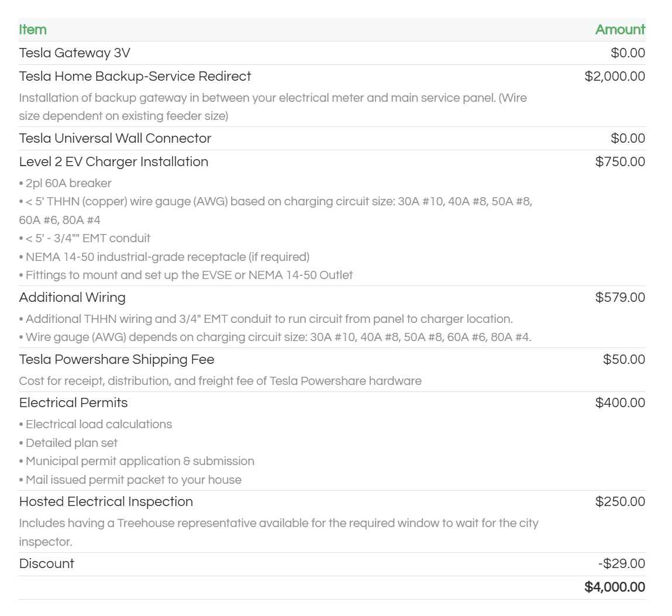Click 'Additional THHN wiring and 3/4" EMT conduit' bullet
Viewport: 672px width, 616px height.
point(266,319)
